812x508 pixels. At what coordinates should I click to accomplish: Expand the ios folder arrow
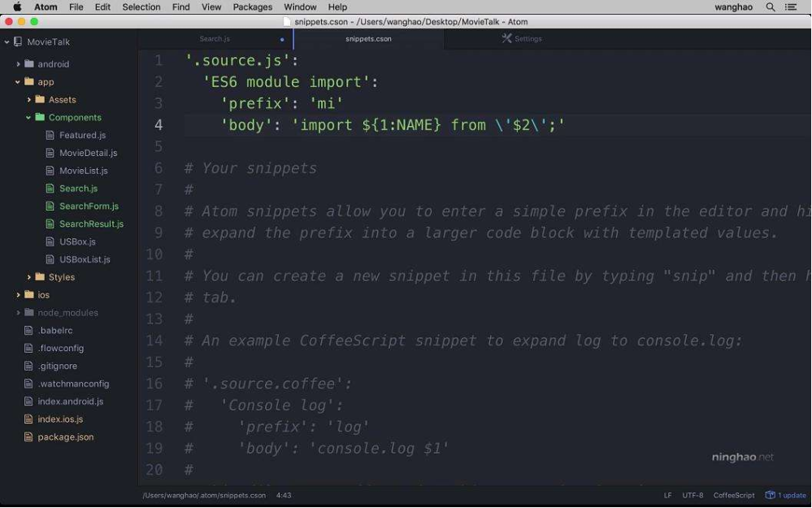tap(18, 295)
